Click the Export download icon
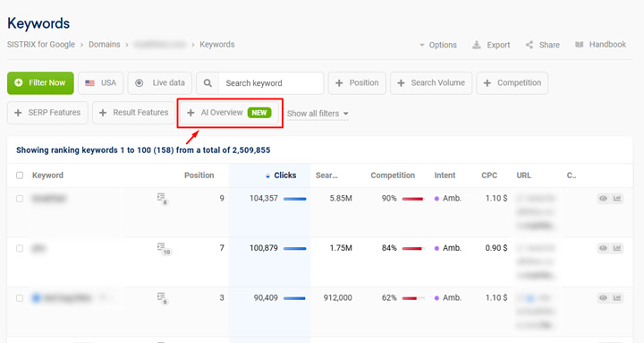Image resolution: width=644 pixels, height=343 pixels. point(477,45)
